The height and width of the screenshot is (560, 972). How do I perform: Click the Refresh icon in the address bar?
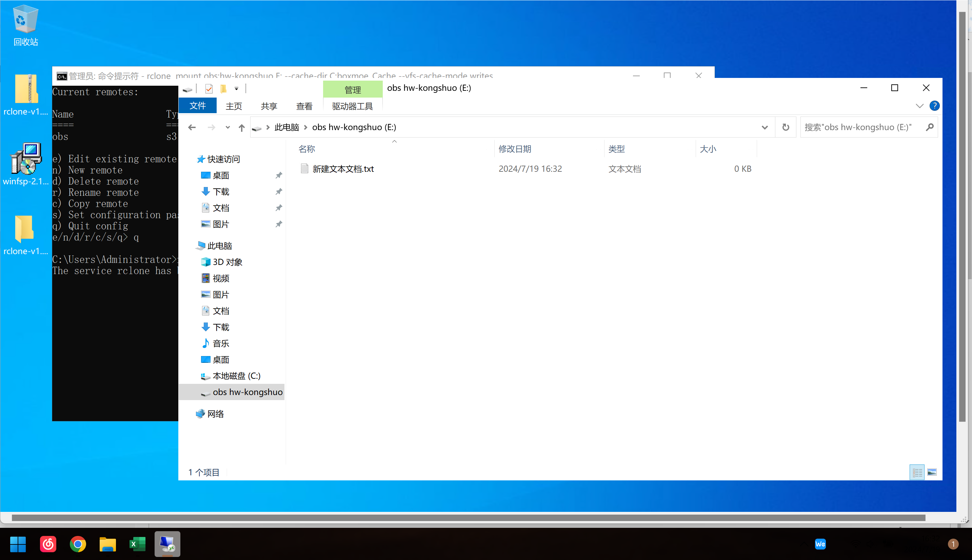click(786, 127)
